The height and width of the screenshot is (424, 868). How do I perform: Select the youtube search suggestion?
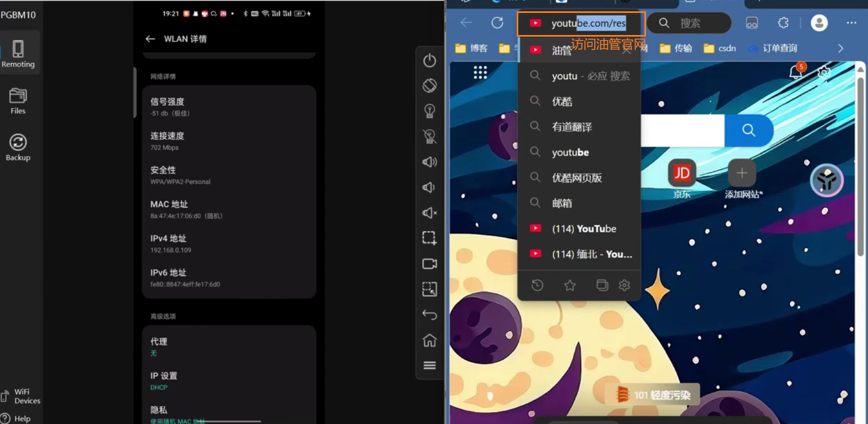(x=579, y=152)
